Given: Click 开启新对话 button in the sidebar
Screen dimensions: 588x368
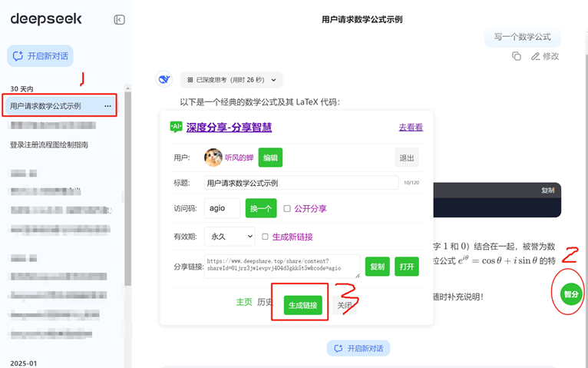Looking at the screenshot, I should point(41,56).
